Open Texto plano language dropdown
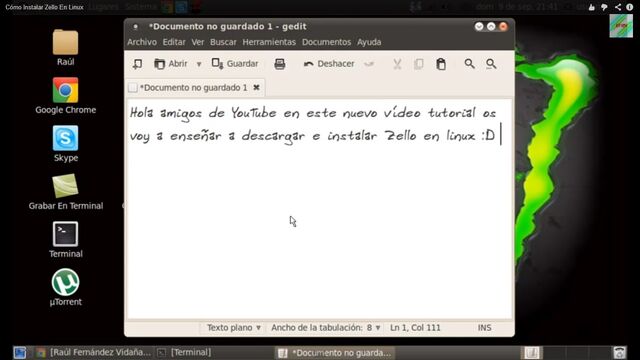 click(x=233, y=328)
